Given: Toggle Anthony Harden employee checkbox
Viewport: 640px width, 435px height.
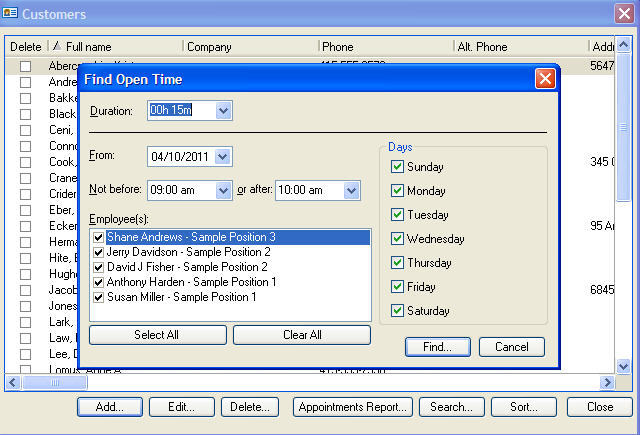Looking at the screenshot, I should (98, 282).
